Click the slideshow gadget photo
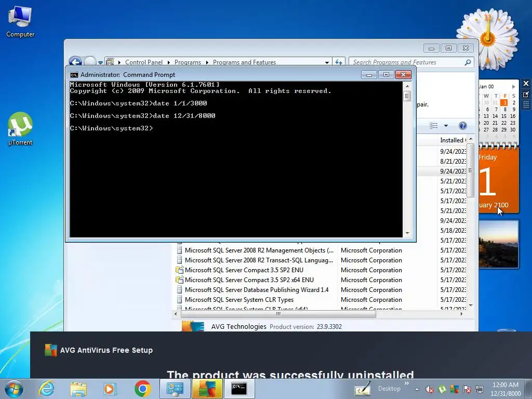The height and width of the screenshot is (399, 532). point(498,244)
